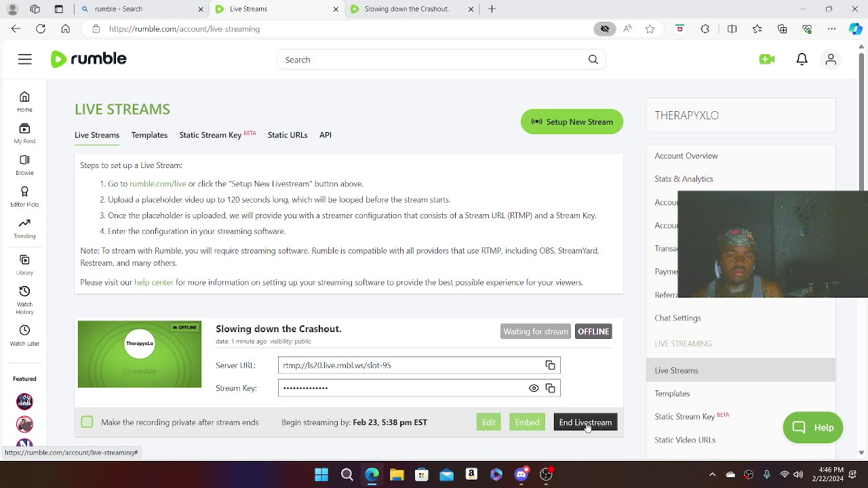
Task: Reveal the Stream Key with eye icon
Action: click(x=534, y=388)
